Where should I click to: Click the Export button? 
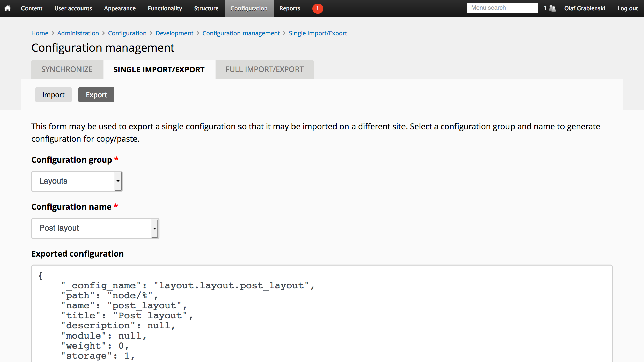pyautogui.click(x=96, y=95)
